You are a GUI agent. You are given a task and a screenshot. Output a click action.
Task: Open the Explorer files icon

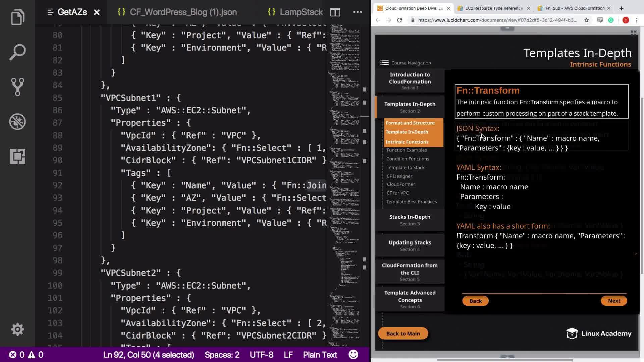coord(17,17)
